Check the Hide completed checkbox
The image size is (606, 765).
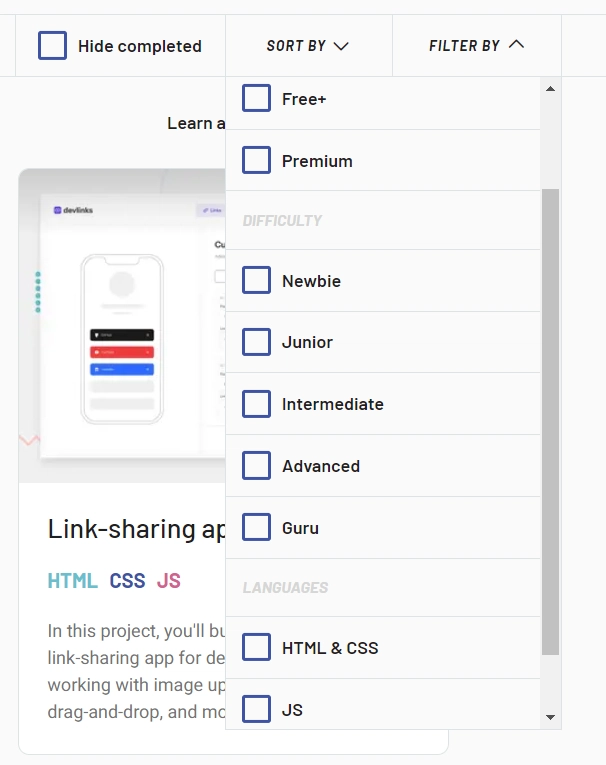click(52, 45)
